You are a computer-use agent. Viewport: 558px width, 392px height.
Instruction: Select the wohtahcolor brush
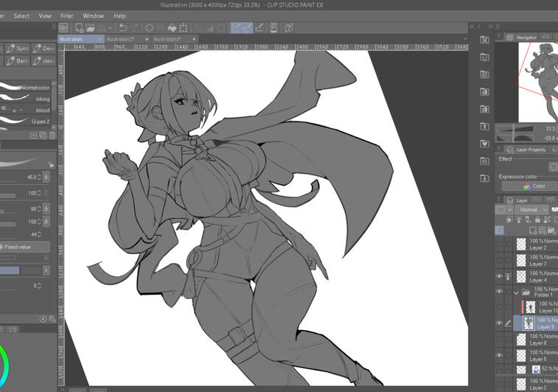click(25, 87)
